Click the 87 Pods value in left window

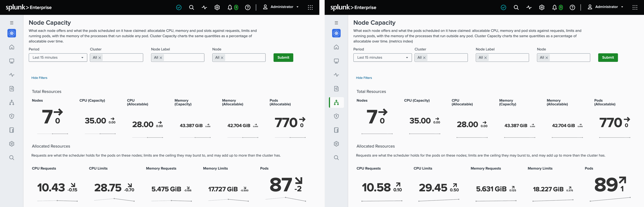(281, 185)
